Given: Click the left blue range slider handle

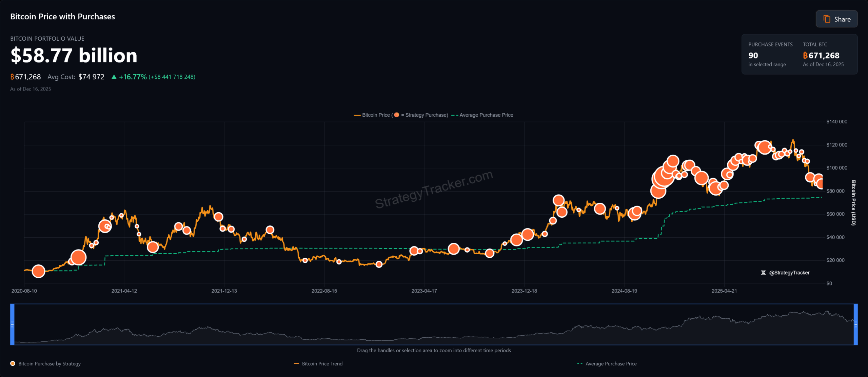Looking at the screenshot, I should (x=12, y=324).
